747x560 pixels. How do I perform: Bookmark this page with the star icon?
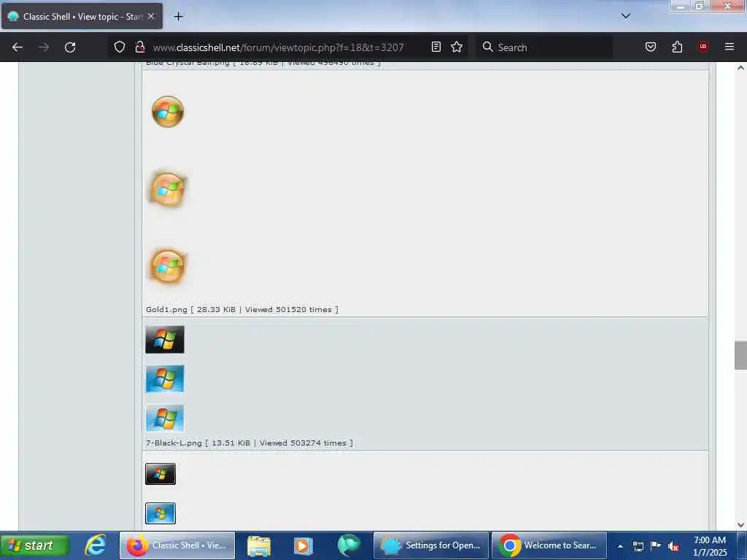click(457, 47)
